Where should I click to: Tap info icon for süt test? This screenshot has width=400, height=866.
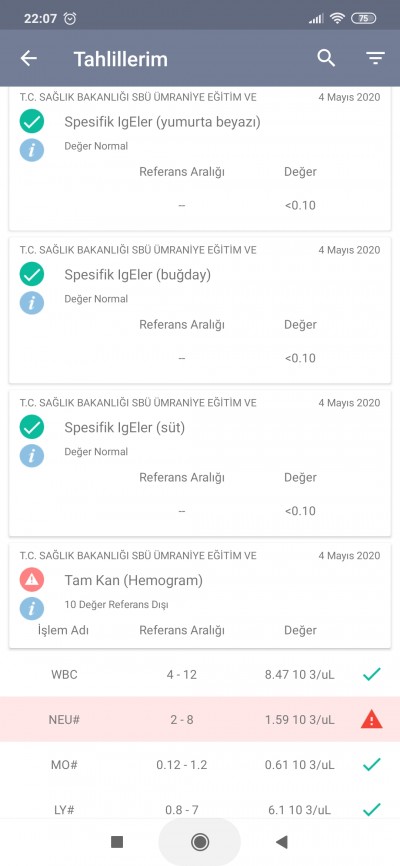click(32, 456)
